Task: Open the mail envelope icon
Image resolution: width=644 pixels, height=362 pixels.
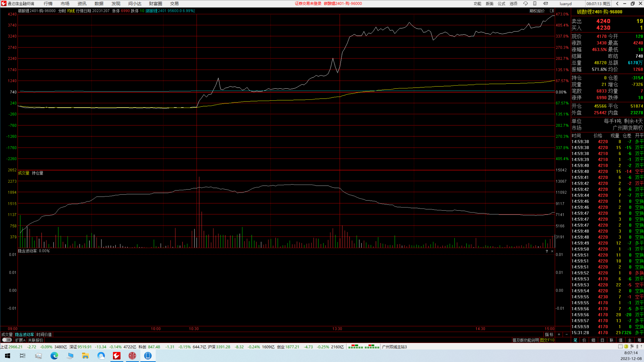Action: [545, 4]
